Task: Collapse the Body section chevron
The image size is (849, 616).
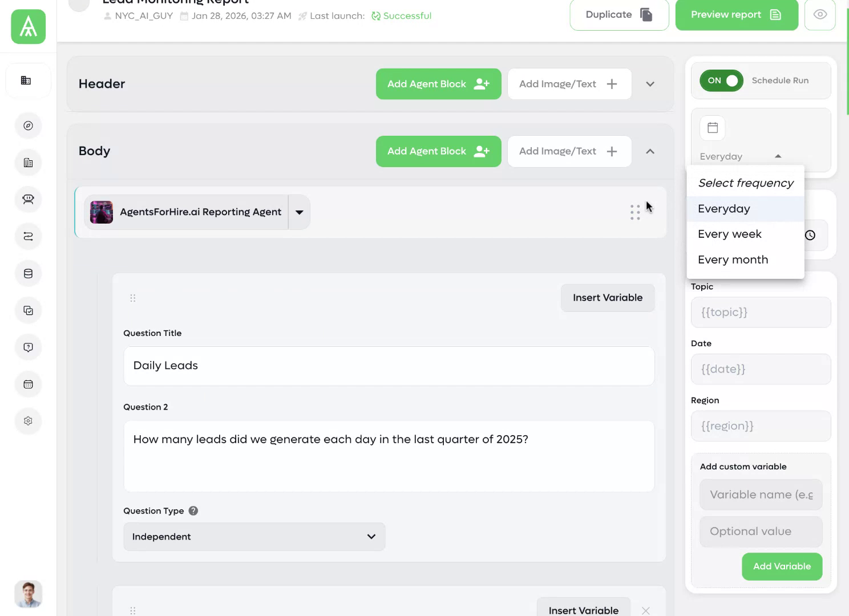Action: click(650, 151)
